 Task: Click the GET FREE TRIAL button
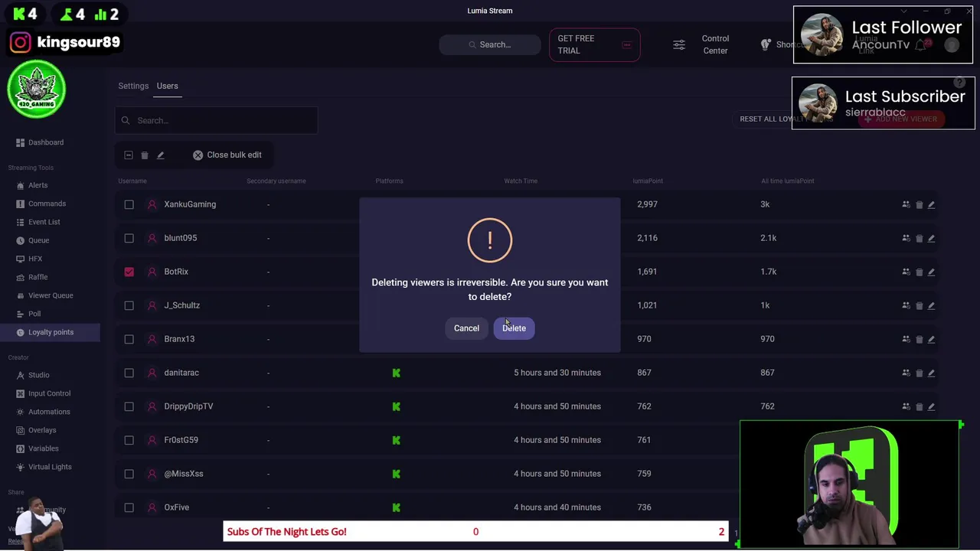(594, 44)
